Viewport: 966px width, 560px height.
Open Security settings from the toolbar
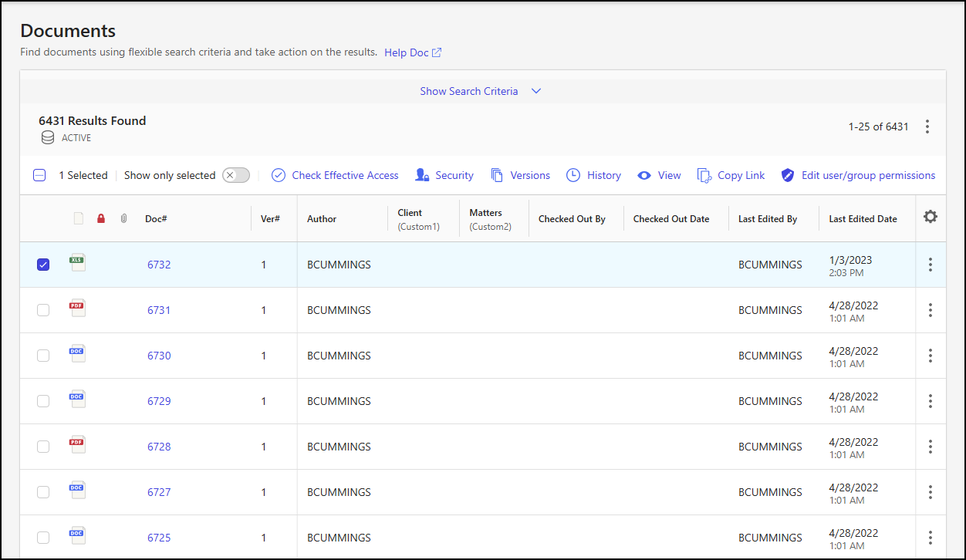[x=421, y=175]
